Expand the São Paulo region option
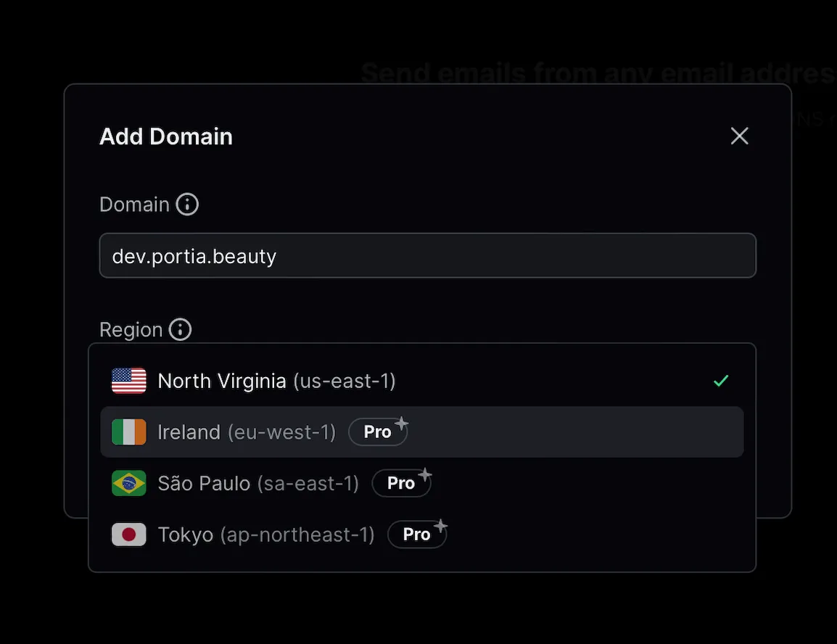Viewport: 837px width, 644px height. coord(257,483)
